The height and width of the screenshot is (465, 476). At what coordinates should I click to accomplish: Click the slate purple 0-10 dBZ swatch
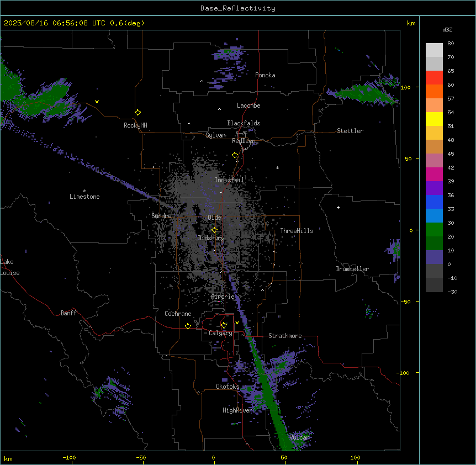(x=434, y=257)
